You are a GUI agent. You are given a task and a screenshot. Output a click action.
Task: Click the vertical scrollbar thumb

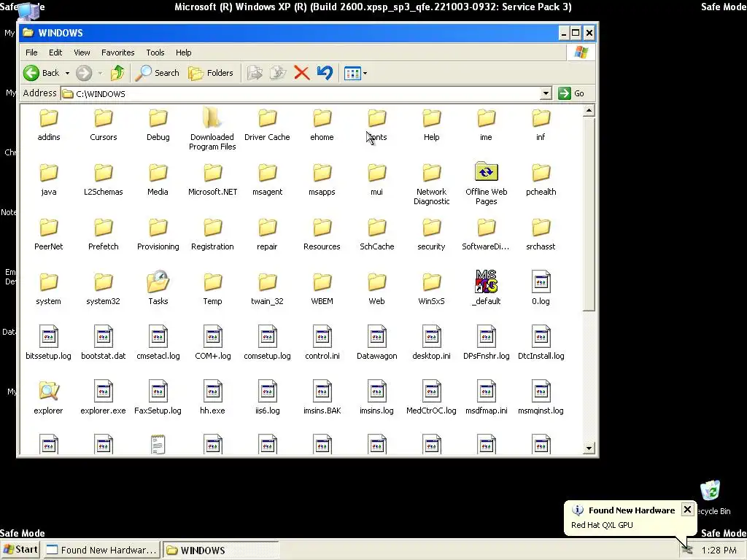click(589, 214)
